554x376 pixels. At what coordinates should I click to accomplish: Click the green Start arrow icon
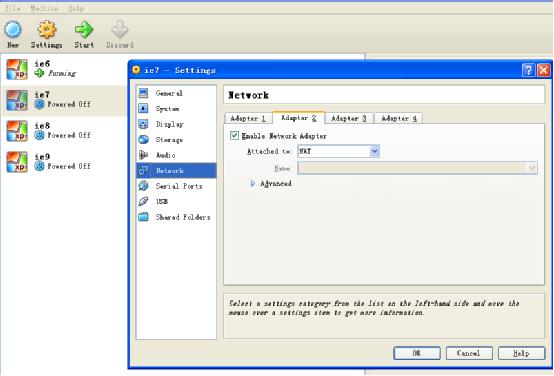click(84, 29)
